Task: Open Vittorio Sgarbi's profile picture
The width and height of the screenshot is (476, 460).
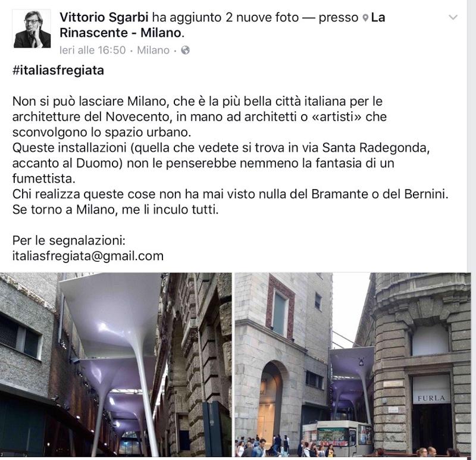Action: [x=32, y=29]
